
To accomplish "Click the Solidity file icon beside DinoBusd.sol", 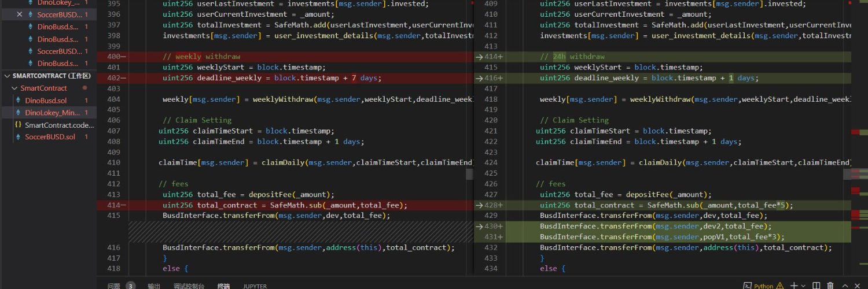I will coord(19,101).
